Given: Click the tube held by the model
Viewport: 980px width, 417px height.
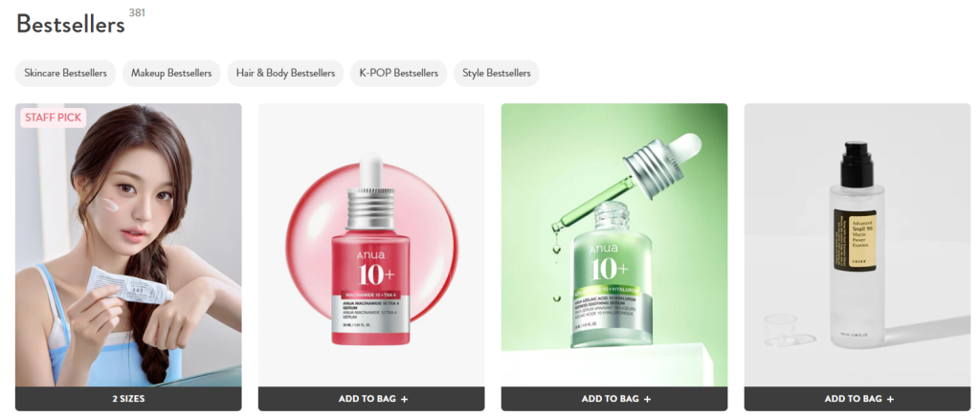Looking at the screenshot, I should click(128, 285).
